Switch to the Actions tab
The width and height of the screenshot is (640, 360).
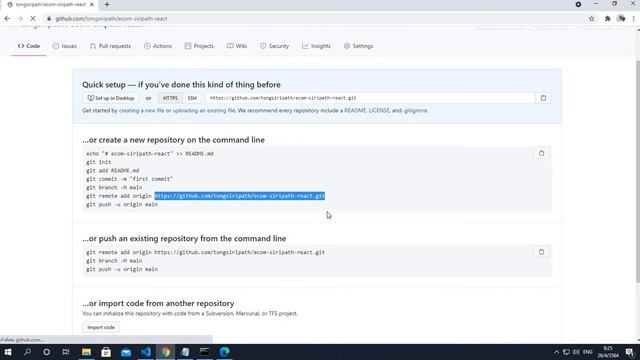point(158,46)
